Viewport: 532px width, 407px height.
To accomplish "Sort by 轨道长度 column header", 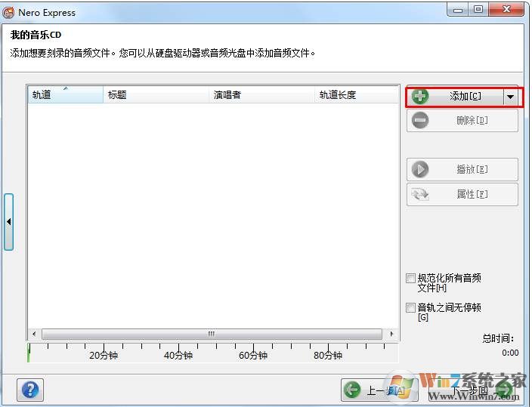I will [356, 94].
